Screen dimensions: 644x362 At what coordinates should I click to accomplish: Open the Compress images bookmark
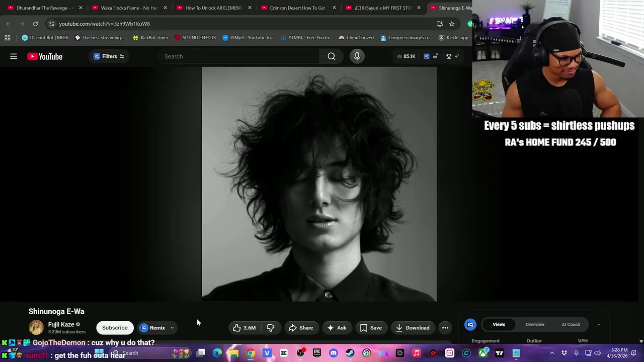406,38
